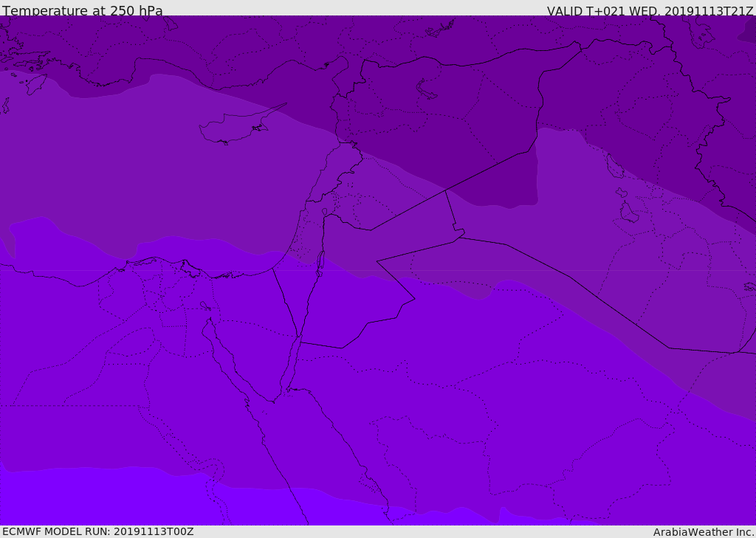
Task: Click the Dead Sea outline
Action: point(320,263)
